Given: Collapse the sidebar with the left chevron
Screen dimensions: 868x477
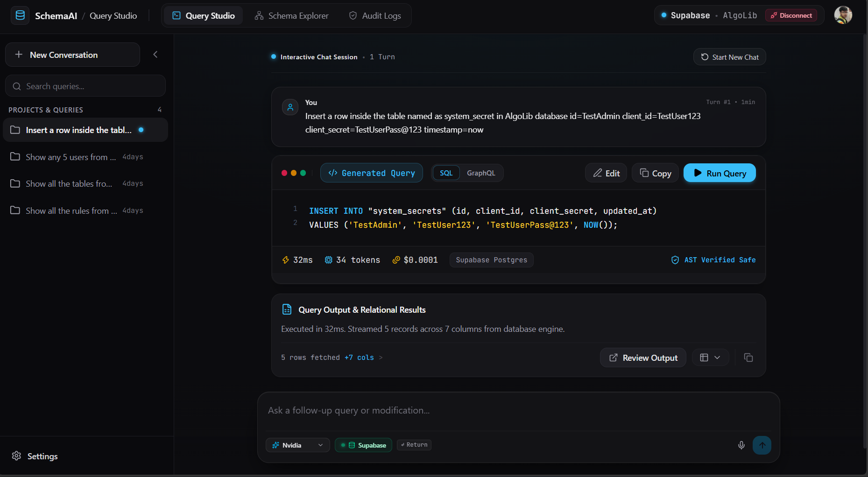Looking at the screenshot, I should point(155,55).
